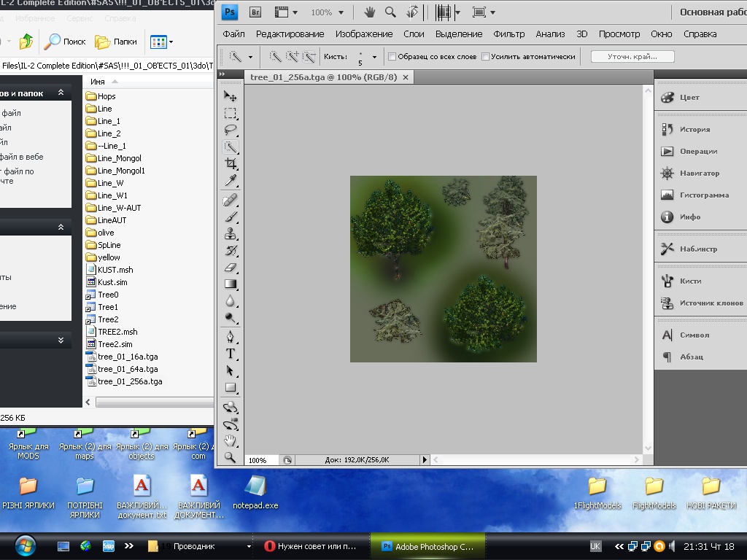747x560 pixels.
Task: Select the Horizontal Type tool
Action: pos(231,354)
